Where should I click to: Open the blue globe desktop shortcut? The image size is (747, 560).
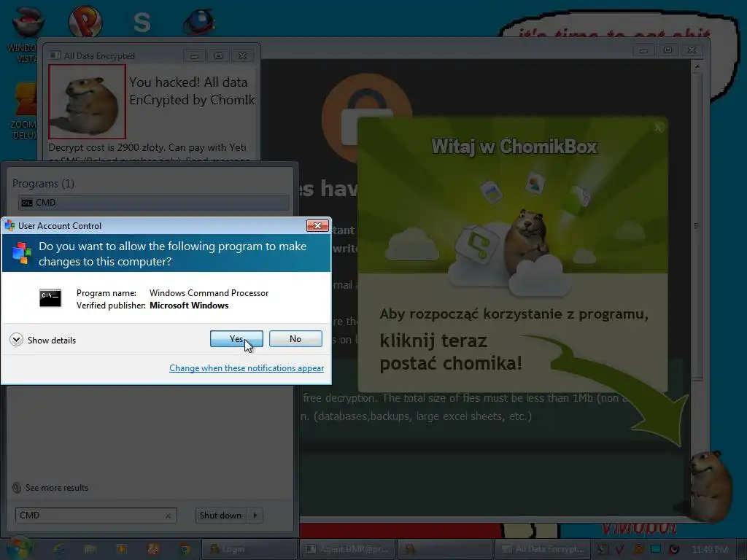pos(199,22)
